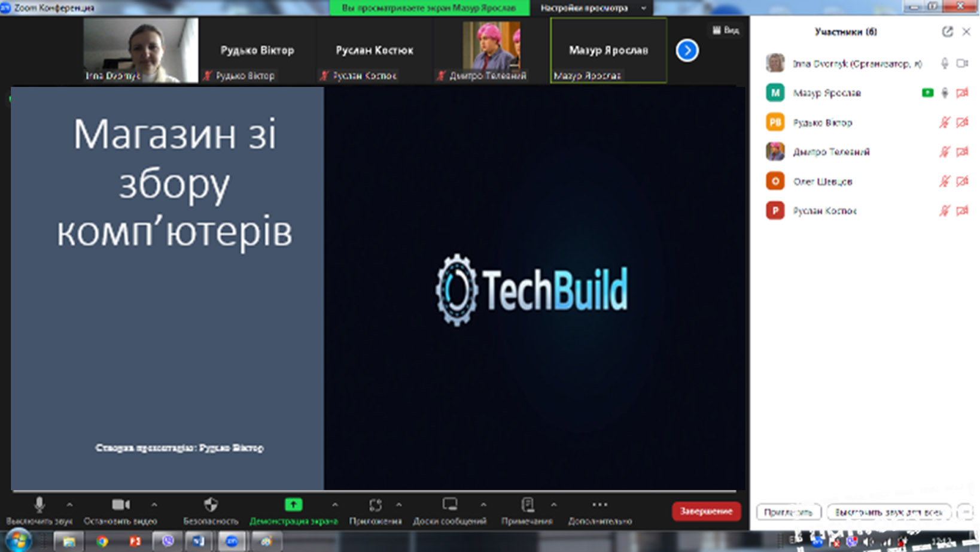This screenshot has height=552, width=980.
Task: Click TechBuild logo on shared slide
Action: (x=531, y=290)
